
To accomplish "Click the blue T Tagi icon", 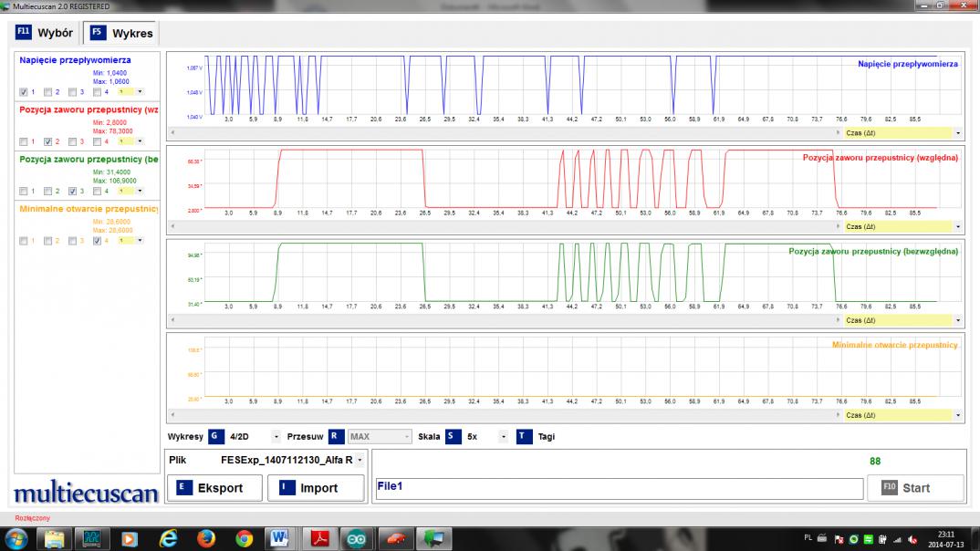I will 524,437.
